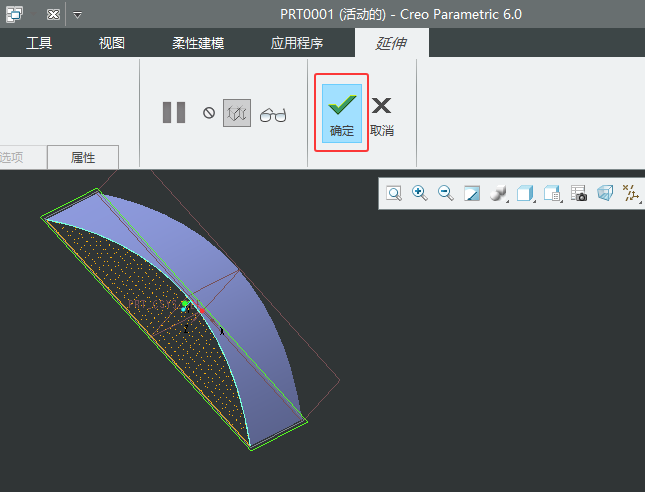Switch to the 视图 ribbon tab
Screen dimensions: 645x492
[x=112, y=43]
